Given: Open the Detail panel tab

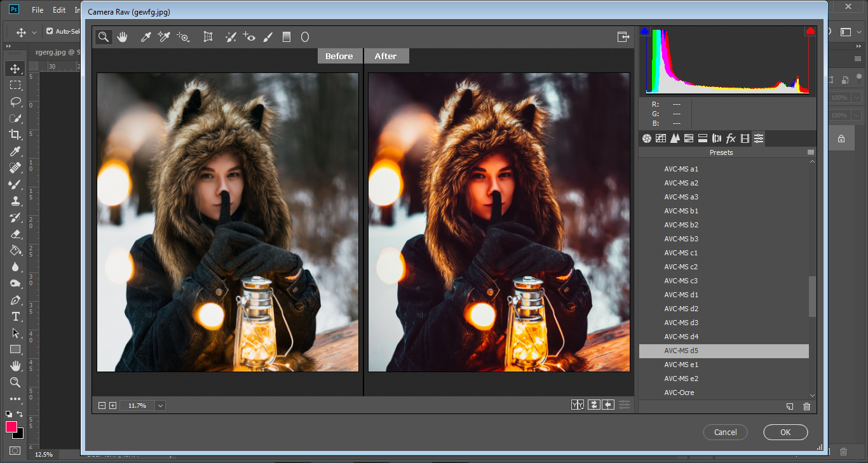Looking at the screenshot, I should pyautogui.click(x=675, y=138).
